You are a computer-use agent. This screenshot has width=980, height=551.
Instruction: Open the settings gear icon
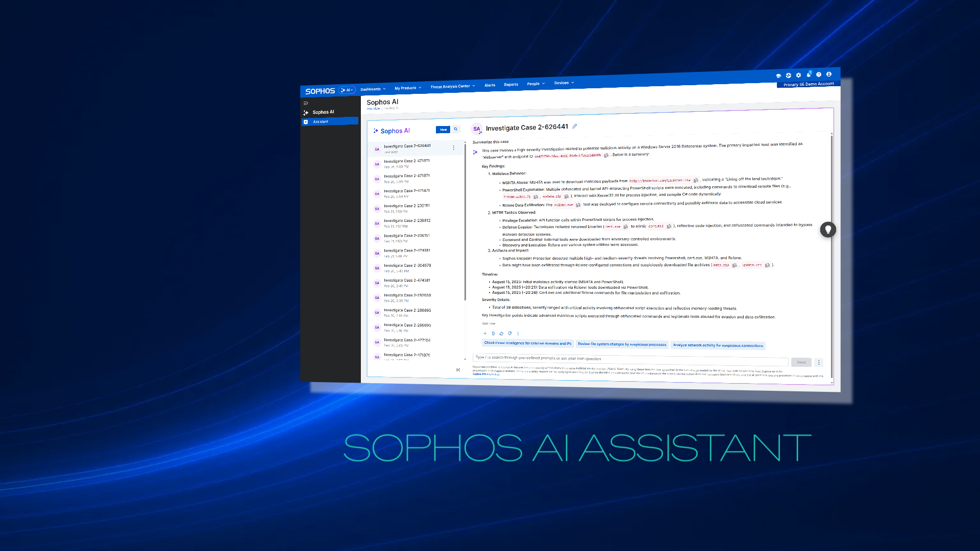pyautogui.click(x=799, y=75)
